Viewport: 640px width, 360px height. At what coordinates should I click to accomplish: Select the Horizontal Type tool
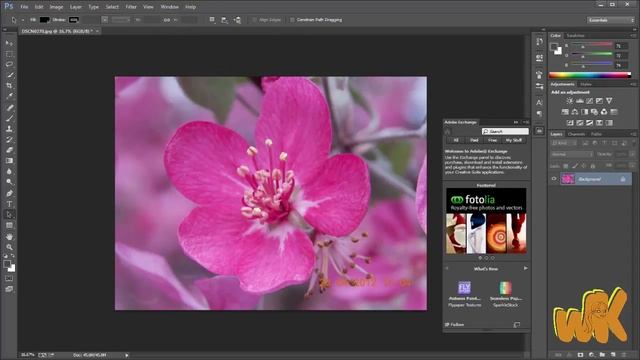(9, 203)
